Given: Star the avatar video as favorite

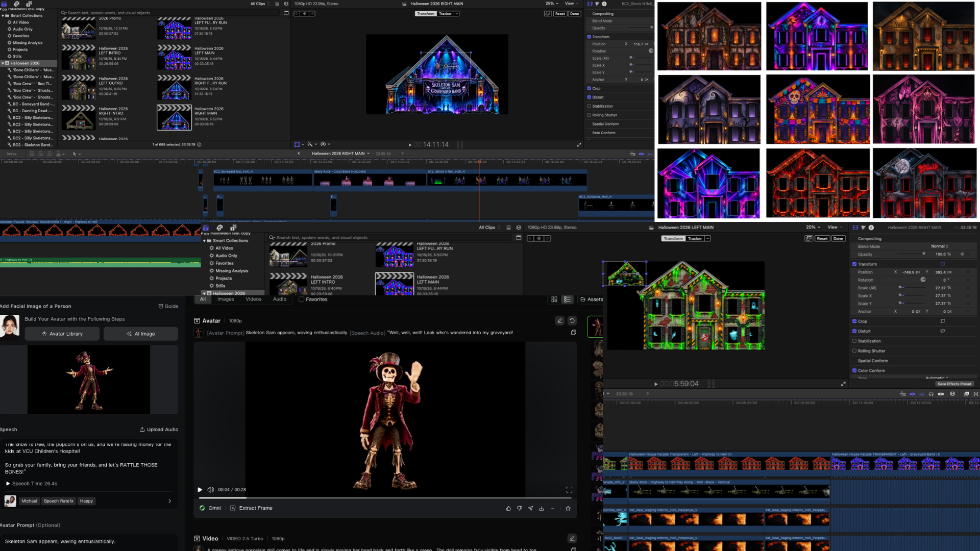Looking at the screenshot, I should [568, 508].
